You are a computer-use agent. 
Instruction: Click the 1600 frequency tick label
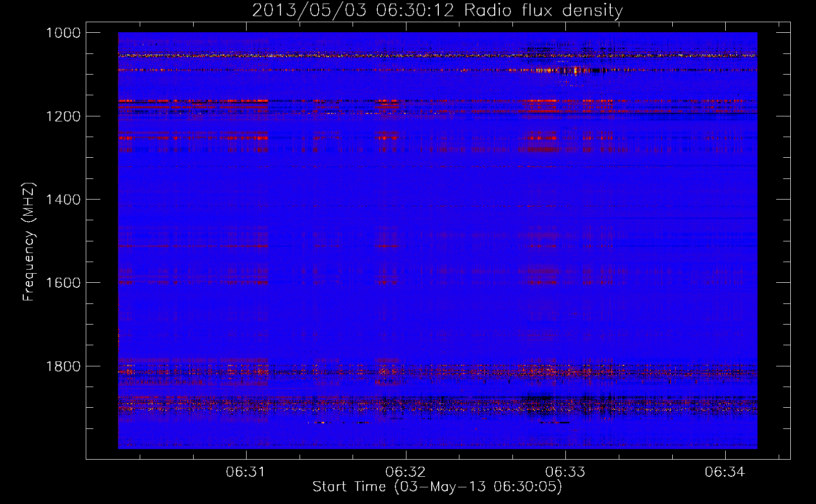pyautogui.click(x=63, y=283)
